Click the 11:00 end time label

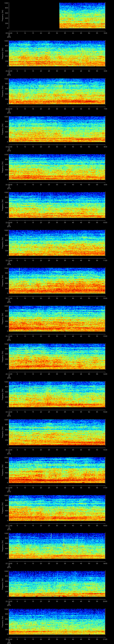click(105, 260)
